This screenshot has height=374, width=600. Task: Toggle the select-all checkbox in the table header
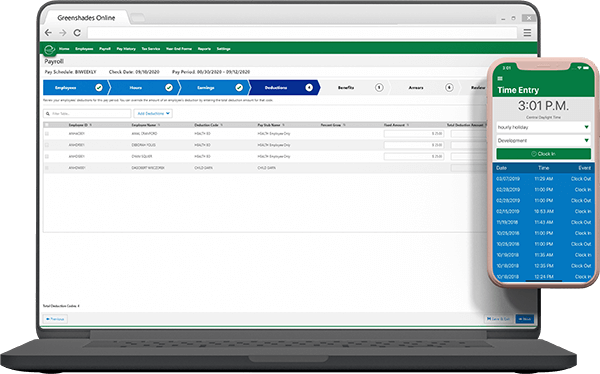[x=47, y=125]
